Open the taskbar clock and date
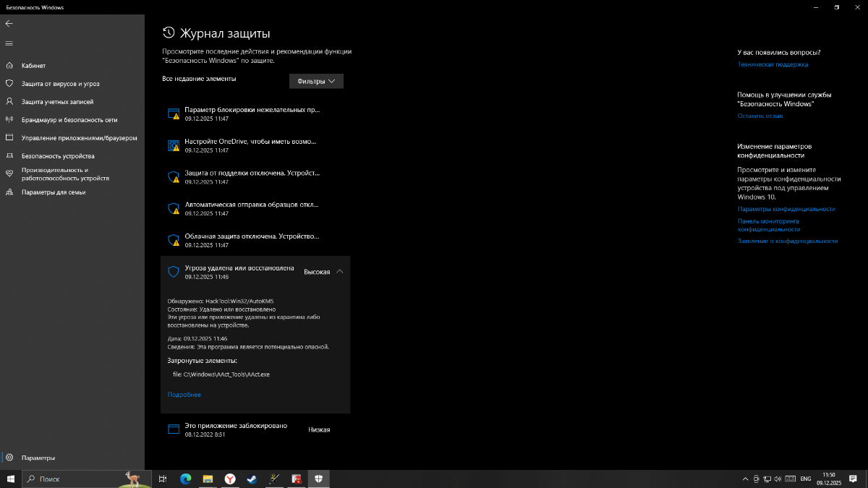The image size is (868, 488). point(829,479)
